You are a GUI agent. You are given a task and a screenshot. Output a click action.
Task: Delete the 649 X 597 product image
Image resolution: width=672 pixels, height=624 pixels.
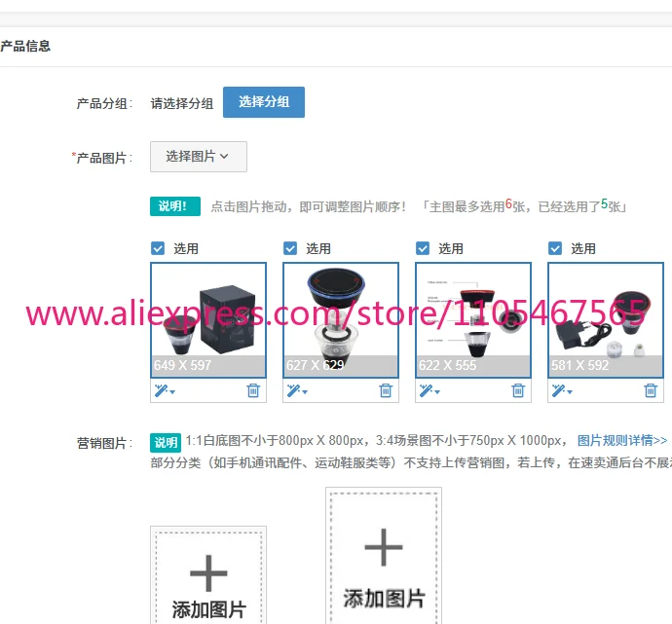pos(253,390)
